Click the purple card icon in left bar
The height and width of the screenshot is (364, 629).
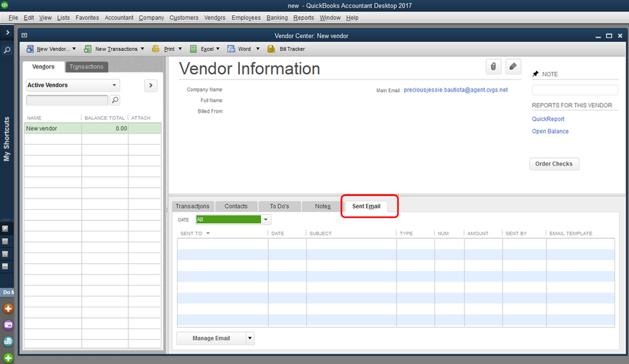8,325
